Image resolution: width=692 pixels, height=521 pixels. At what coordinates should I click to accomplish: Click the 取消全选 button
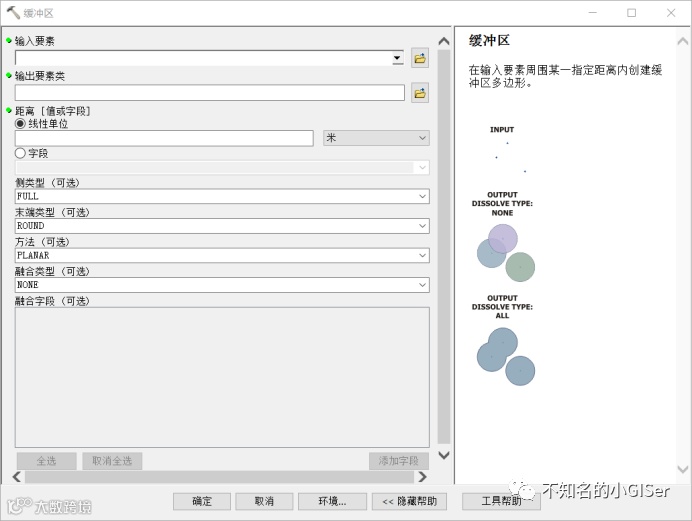click(112, 461)
